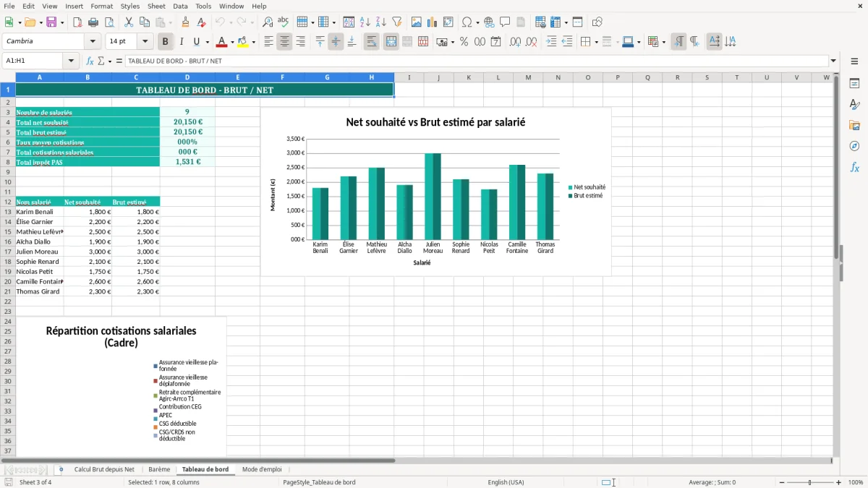Toggle Align Left
This screenshot has width=868, height=488.
pyautogui.click(x=268, y=42)
